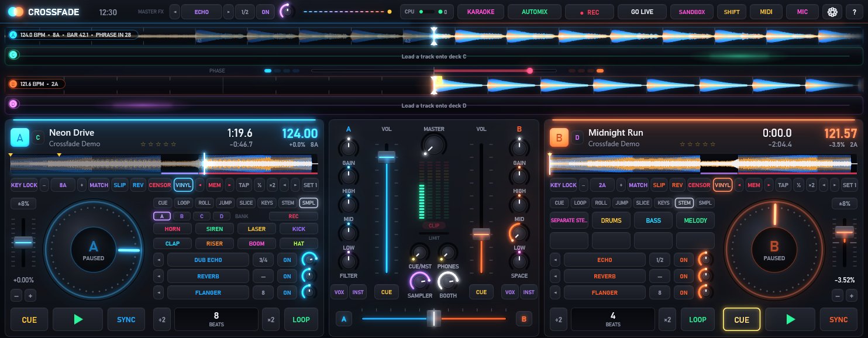This screenshot has height=338, width=868.
Task: Adjust the BOOTH level knob
Action: [448, 282]
